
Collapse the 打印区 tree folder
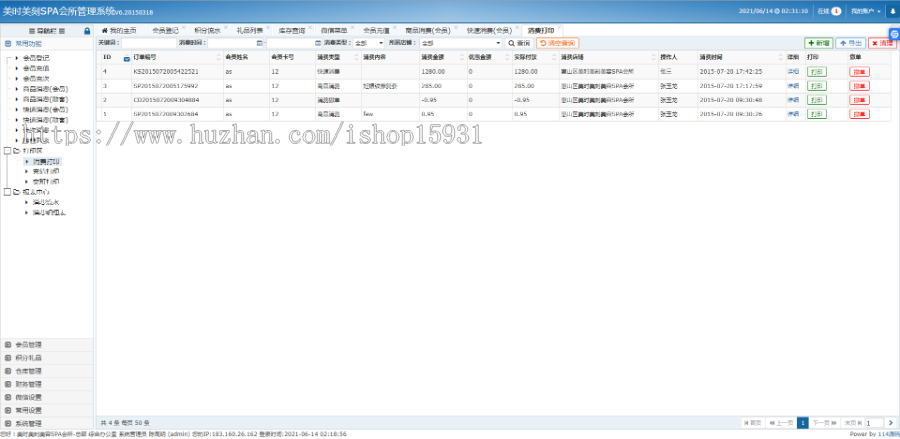click(x=8, y=151)
